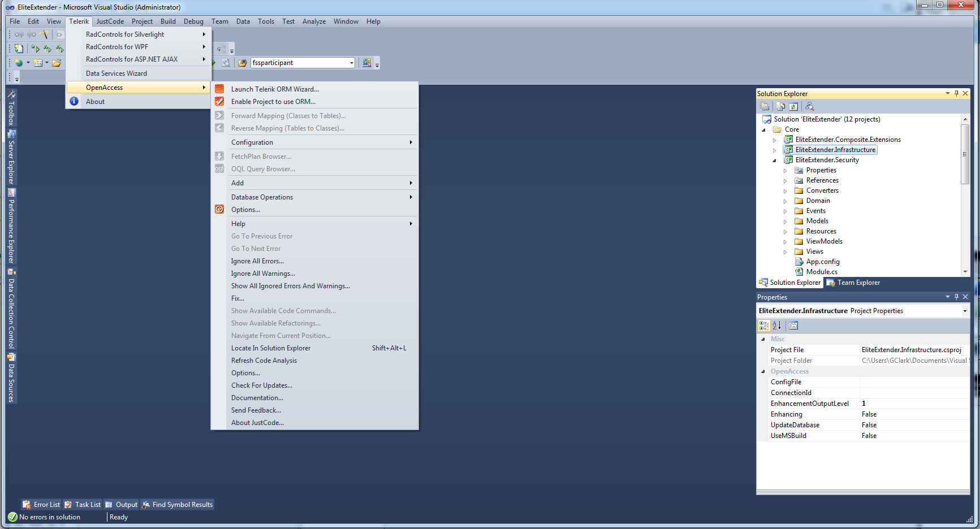Expand the Converters folder
Screen dimensions: 980x529
tap(785, 190)
